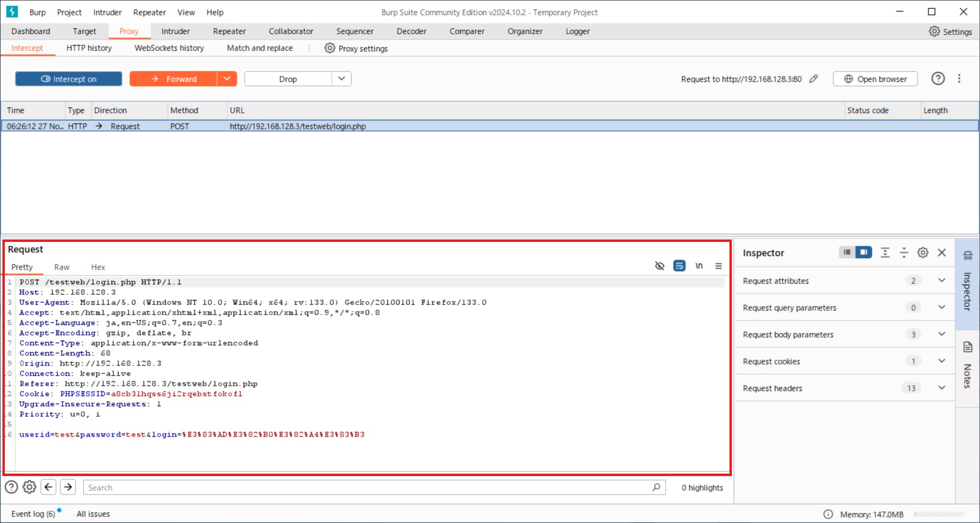Open Request editor hamburger menu

719,266
